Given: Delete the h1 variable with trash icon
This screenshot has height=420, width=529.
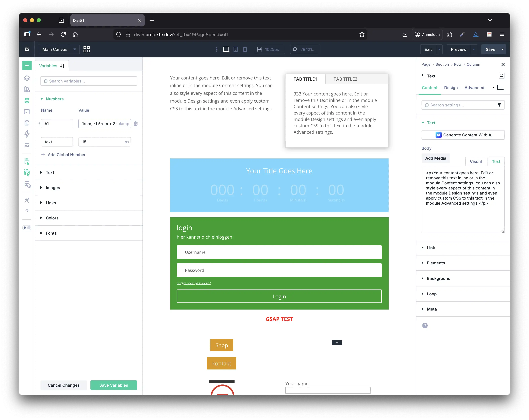Looking at the screenshot, I should 136,124.
